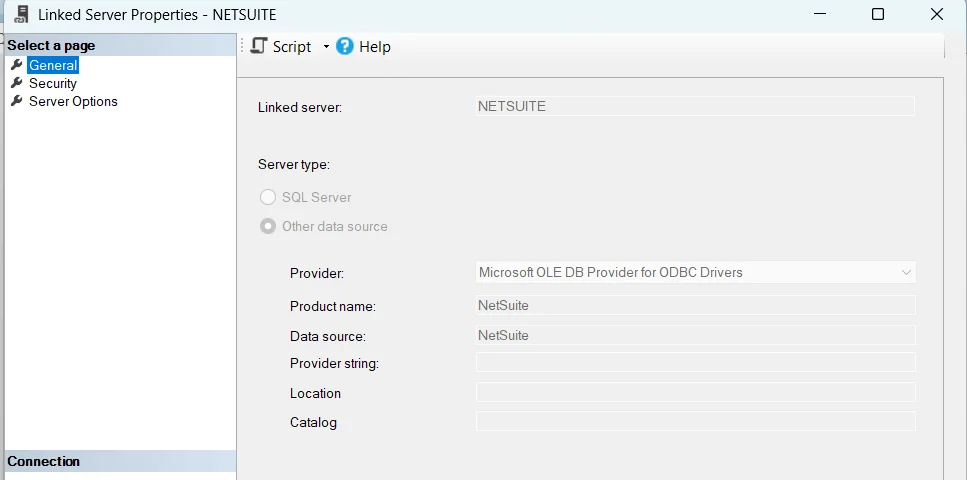967x480 pixels.
Task: Open the Provider combo box
Action: (696, 272)
